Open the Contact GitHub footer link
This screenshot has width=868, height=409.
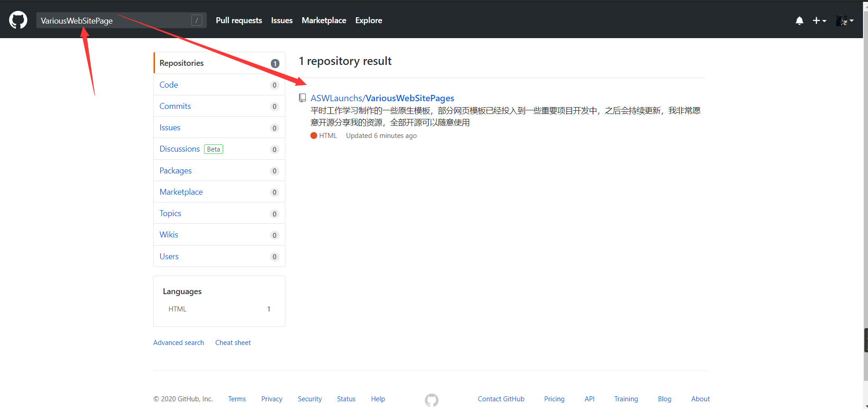tap(501, 399)
